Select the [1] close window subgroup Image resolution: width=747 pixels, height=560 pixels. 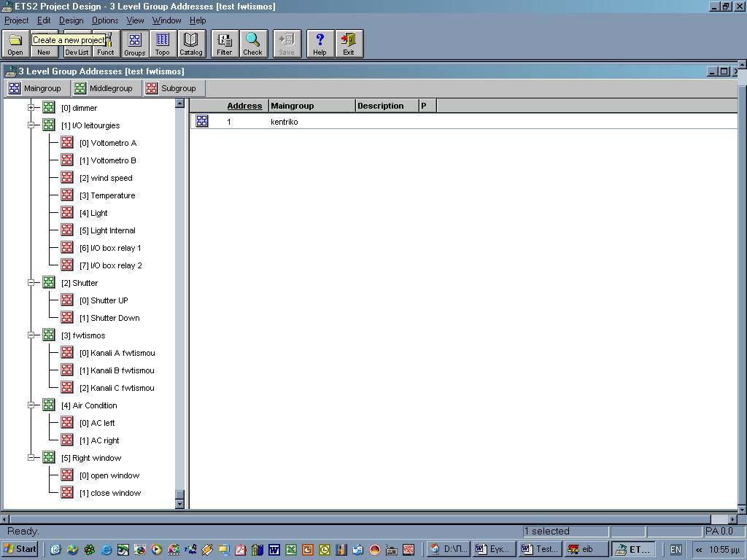click(x=110, y=493)
